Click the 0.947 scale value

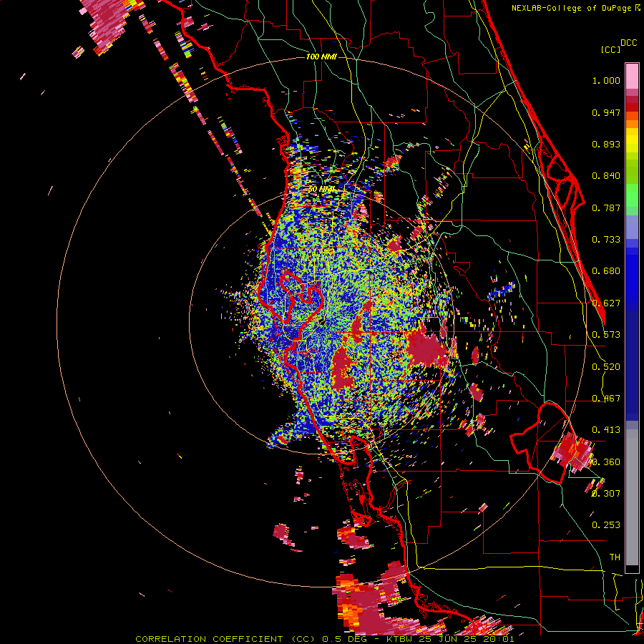coord(606,112)
